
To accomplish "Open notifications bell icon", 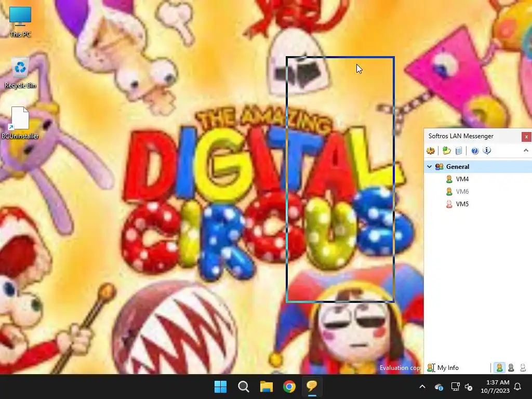I will click(518, 387).
